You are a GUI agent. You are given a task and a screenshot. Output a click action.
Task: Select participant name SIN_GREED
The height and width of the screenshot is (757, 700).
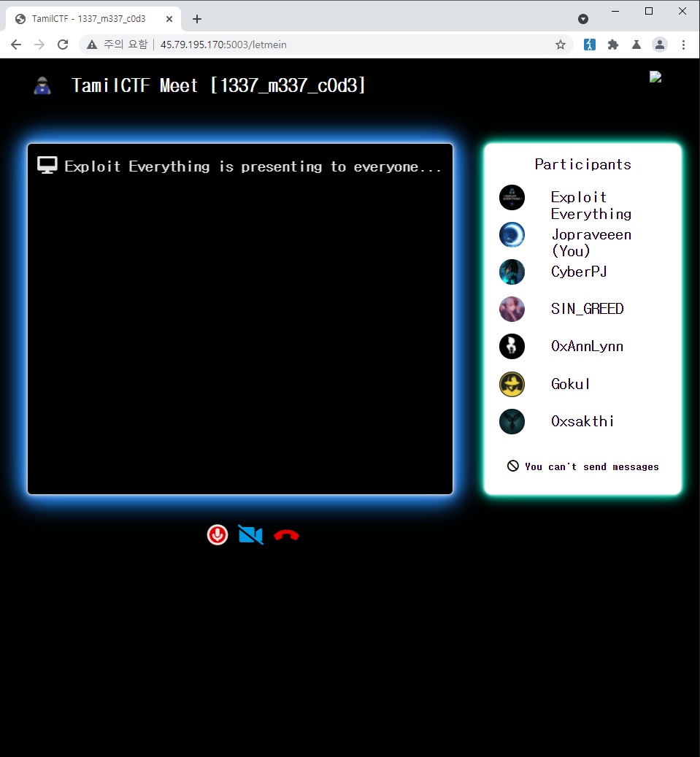587,309
